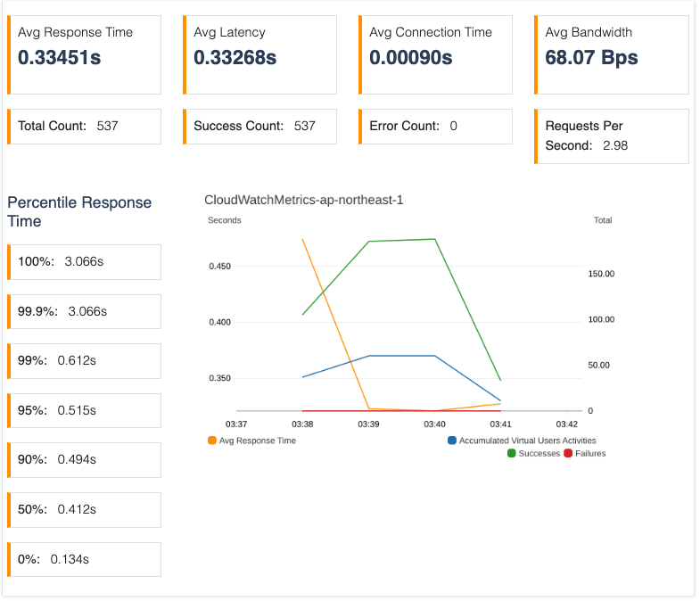Click the 50%: 0.412s percentile row

(x=85, y=510)
